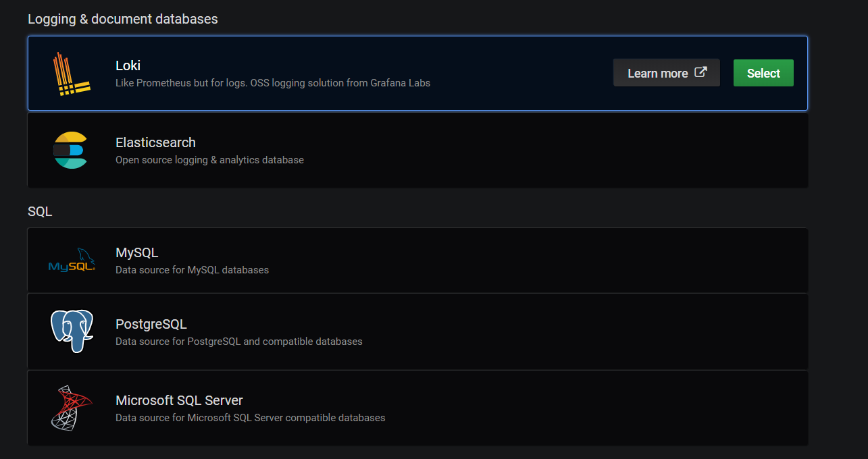The width and height of the screenshot is (868, 459).
Task: Click the "Logging & document databases" heading
Action: coord(123,19)
